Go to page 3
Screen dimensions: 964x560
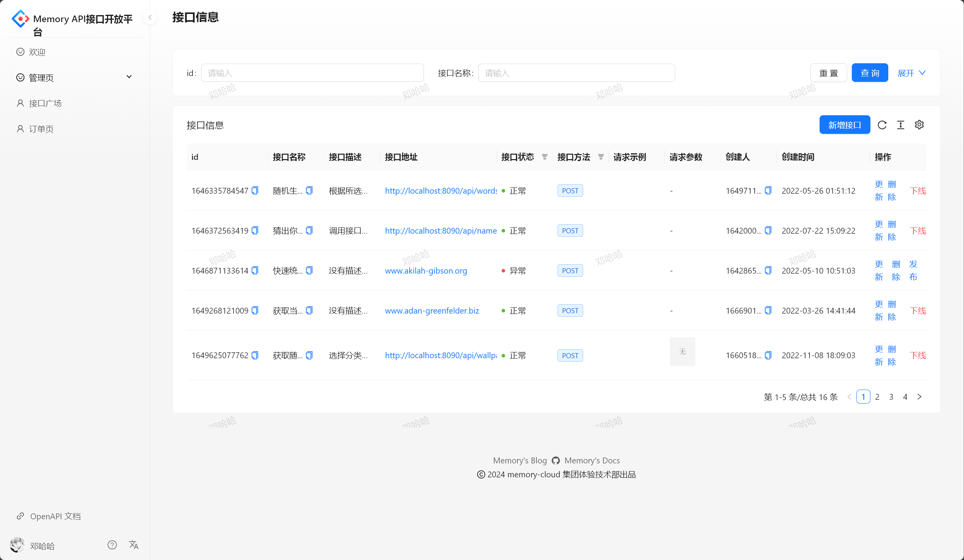point(891,397)
